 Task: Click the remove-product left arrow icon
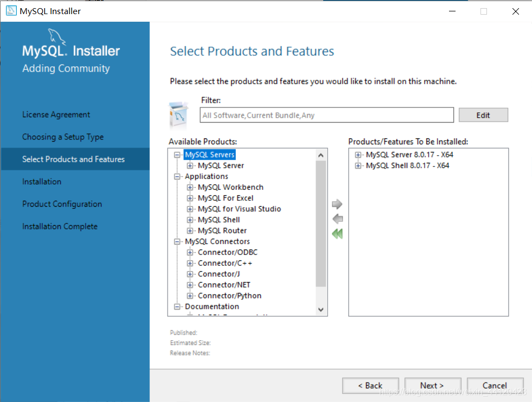pyautogui.click(x=338, y=219)
